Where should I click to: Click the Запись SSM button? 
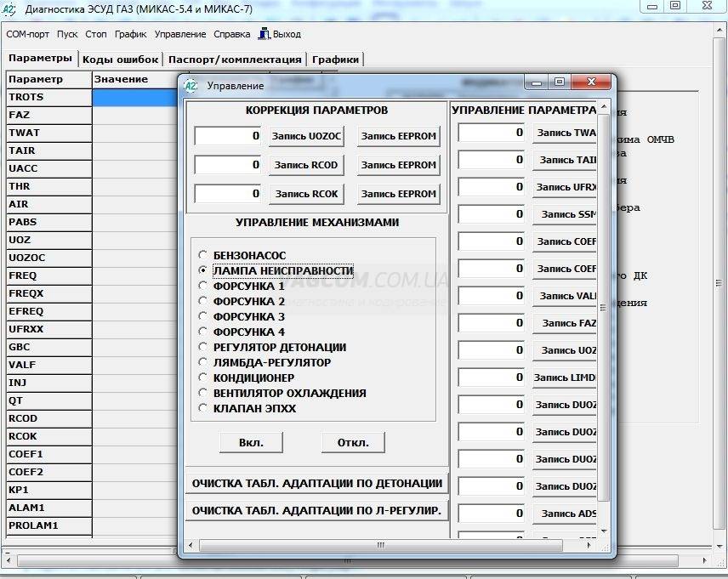click(565, 214)
